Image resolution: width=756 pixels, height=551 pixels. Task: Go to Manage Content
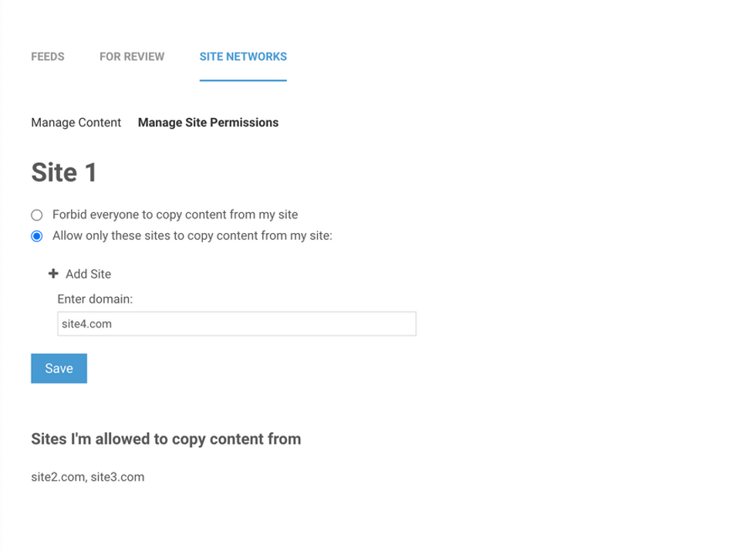point(76,123)
